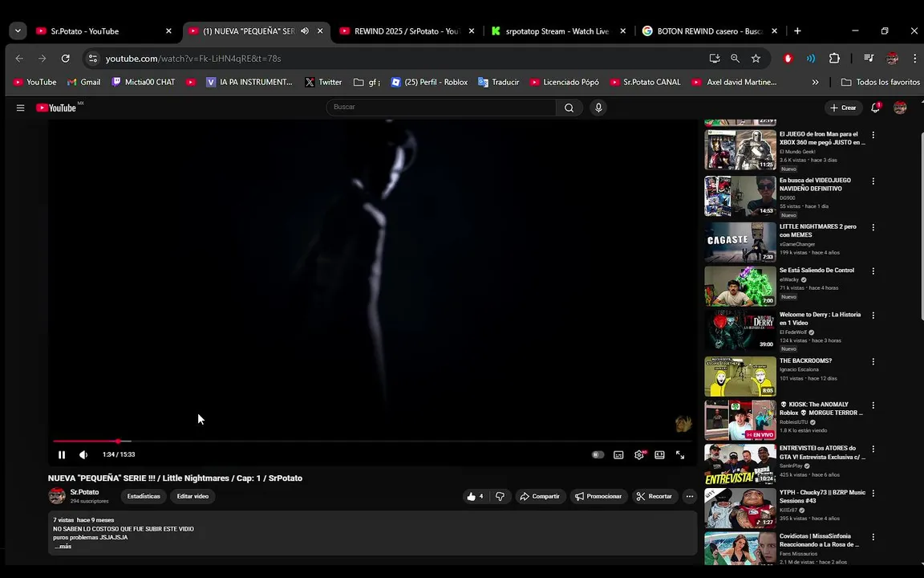
Task: Start voice search with the microphone
Action: click(598, 108)
